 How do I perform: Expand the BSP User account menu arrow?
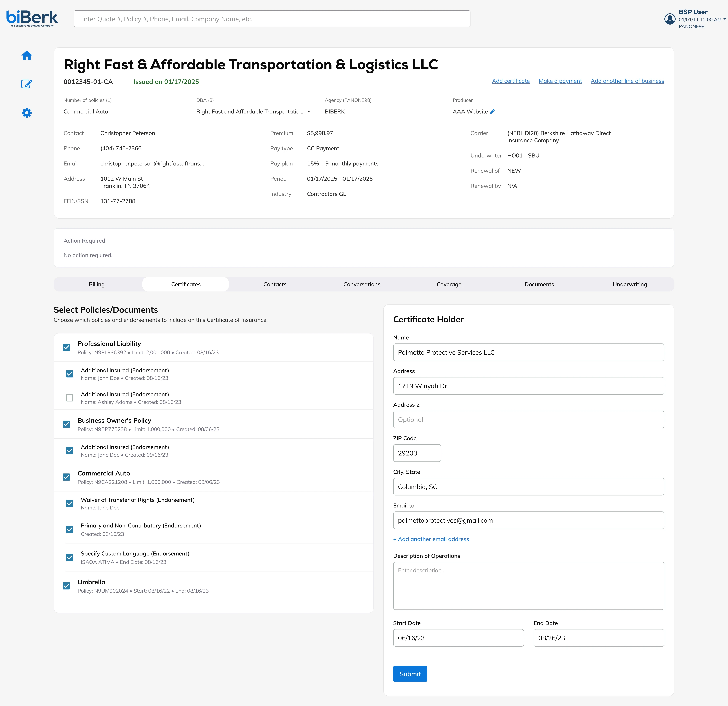click(x=724, y=19)
